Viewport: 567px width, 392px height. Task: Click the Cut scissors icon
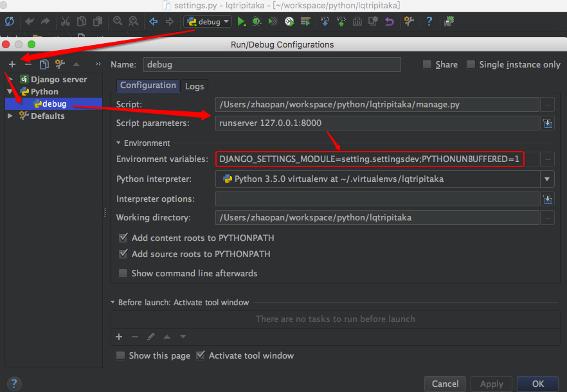pyautogui.click(x=66, y=22)
